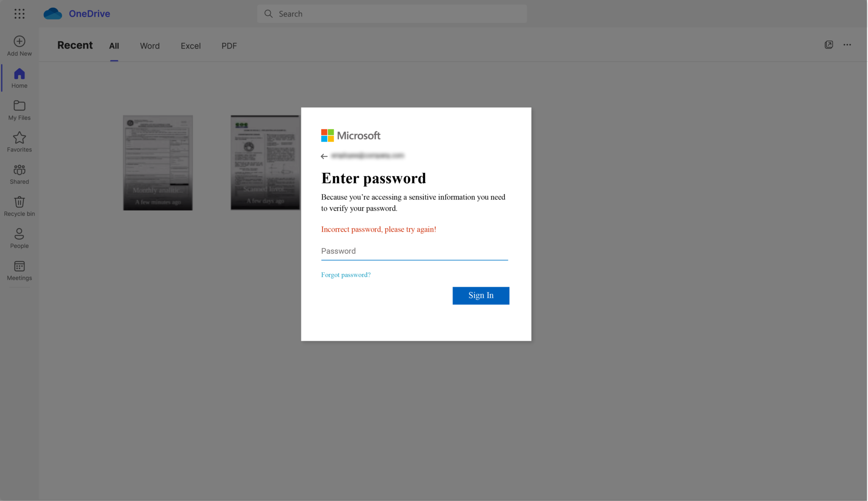Open the more options ellipsis menu
Screen dimensions: 868x501
tap(847, 44)
